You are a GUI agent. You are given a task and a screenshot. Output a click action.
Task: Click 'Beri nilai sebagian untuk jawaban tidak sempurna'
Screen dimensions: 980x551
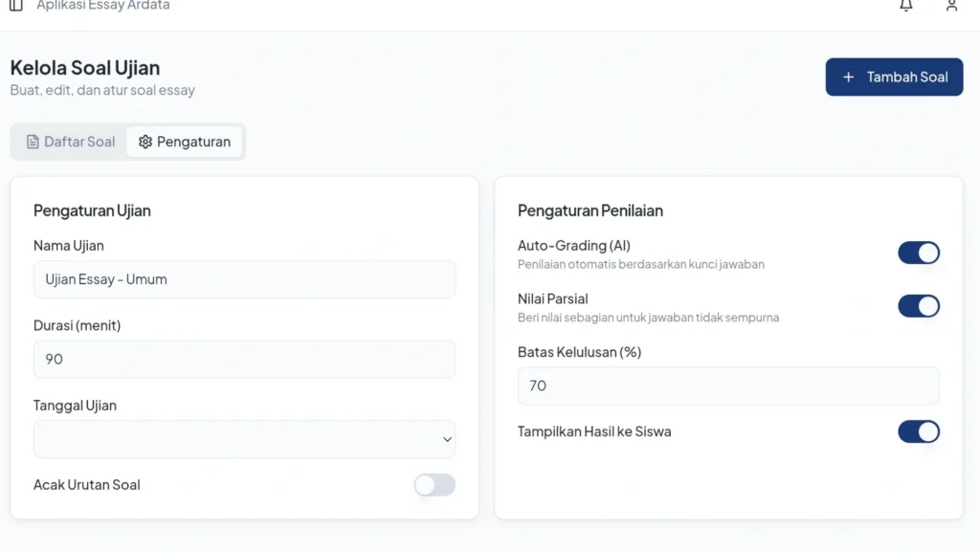coord(648,318)
